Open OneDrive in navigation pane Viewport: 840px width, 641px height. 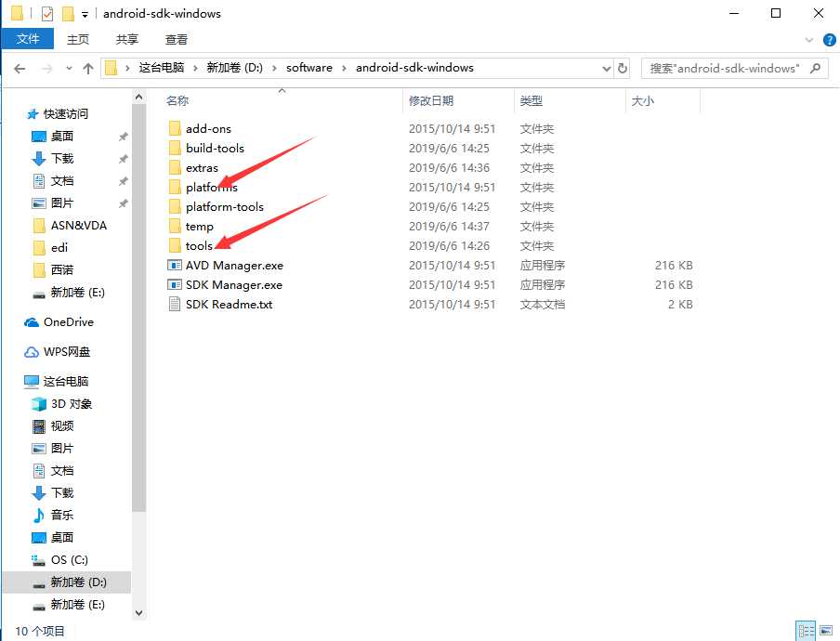tap(69, 321)
